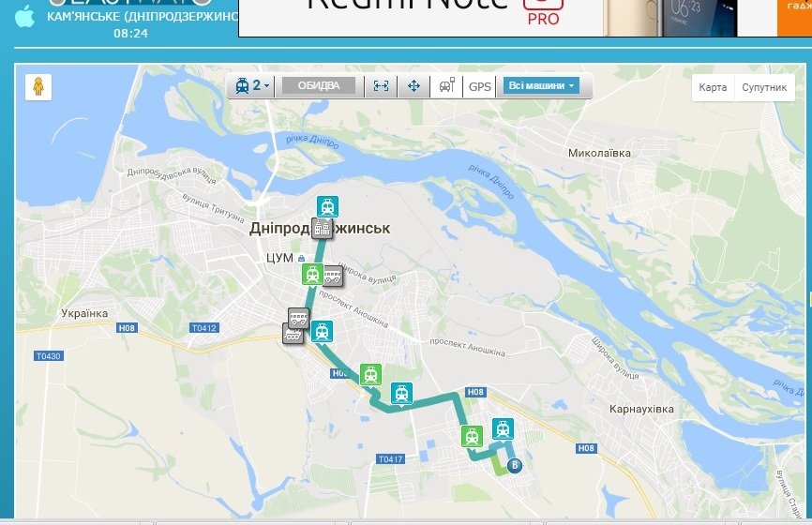Click the four-arrow move icon
The image size is (812, 525).
(x=414, y=86)
